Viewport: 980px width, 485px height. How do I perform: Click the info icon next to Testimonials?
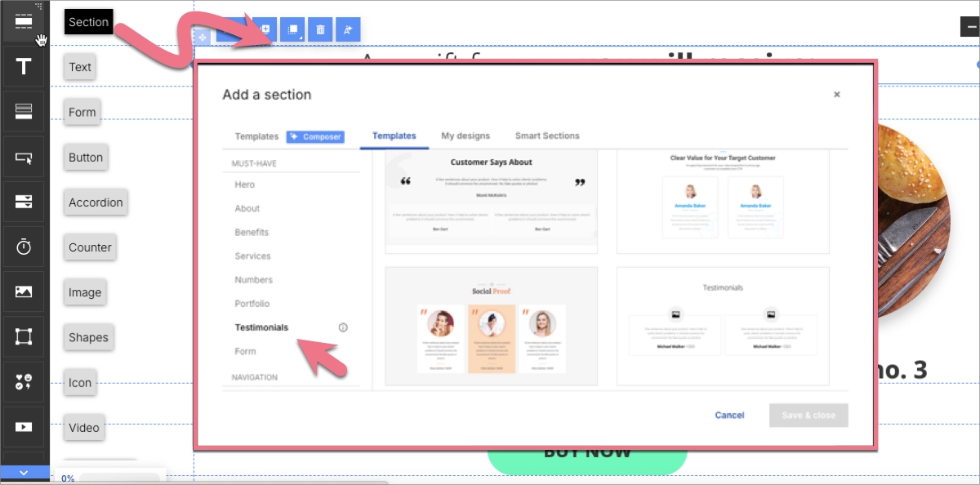point(343,327)
